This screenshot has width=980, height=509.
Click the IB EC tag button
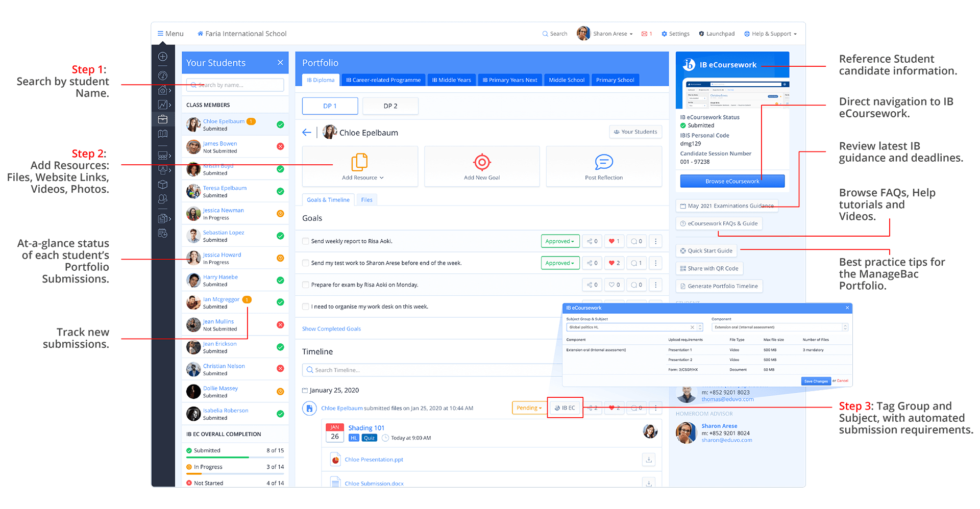pyautogui.click(x=565, y=408)
